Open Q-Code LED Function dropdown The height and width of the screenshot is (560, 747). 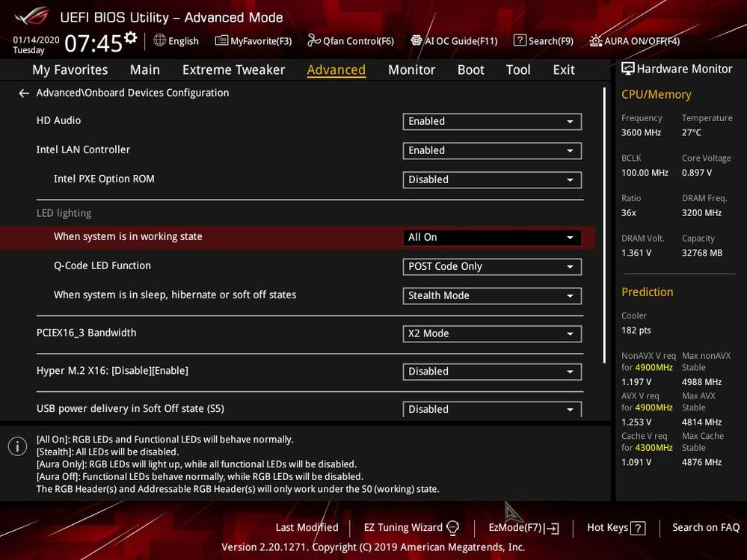tap(492, 267)
